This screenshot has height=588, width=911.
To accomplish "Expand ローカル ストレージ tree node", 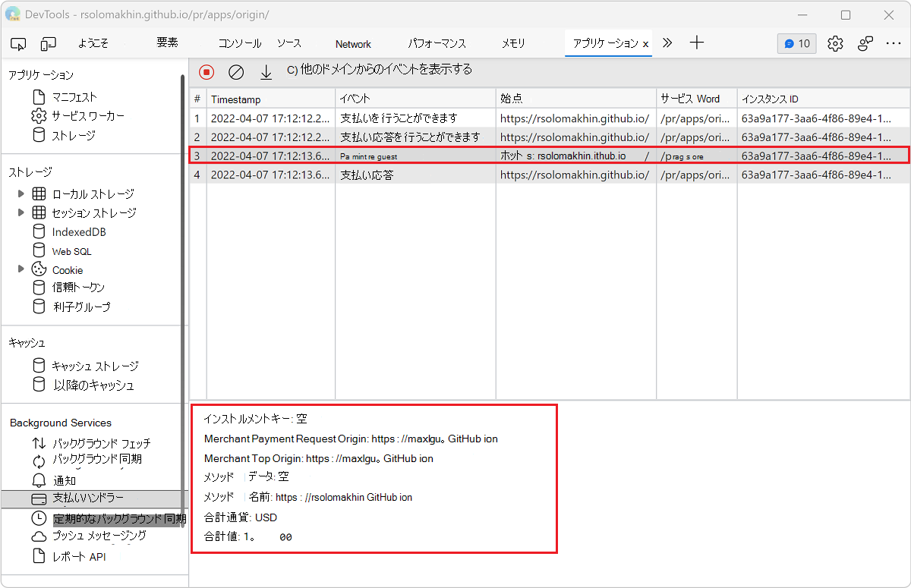I will (20, 193).
